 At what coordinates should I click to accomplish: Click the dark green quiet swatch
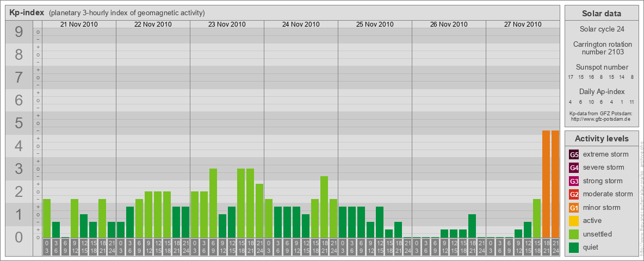(574, 247)
